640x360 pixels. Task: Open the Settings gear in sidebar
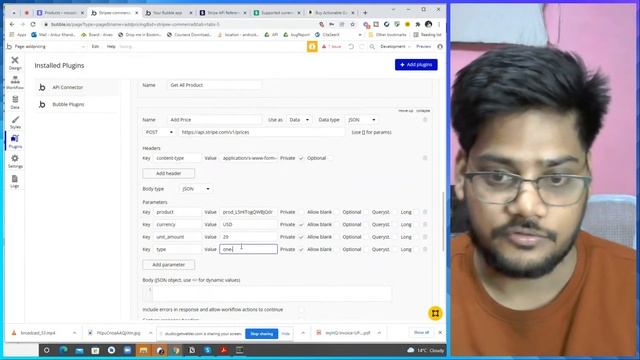(x=15, y=161)
